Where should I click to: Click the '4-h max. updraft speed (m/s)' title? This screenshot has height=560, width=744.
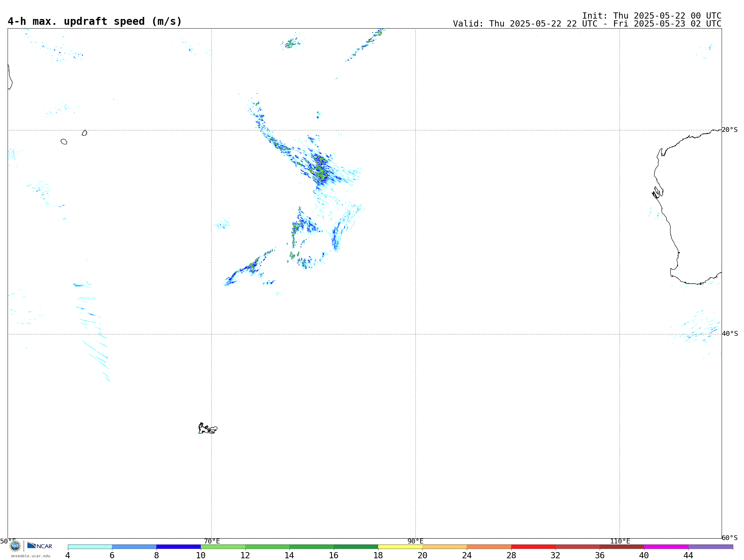tap(95, 21)
